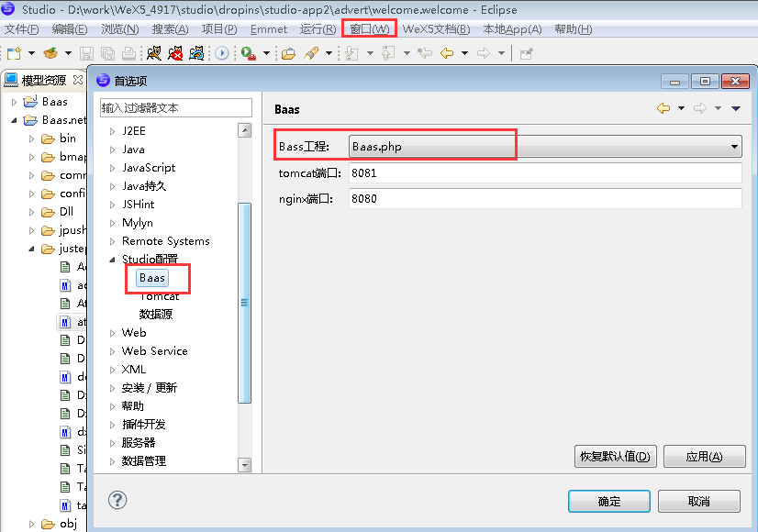Stop Tomcat using red-X cat icon
The width and height of the screenshot is (758, 532).
pos(175,53)
